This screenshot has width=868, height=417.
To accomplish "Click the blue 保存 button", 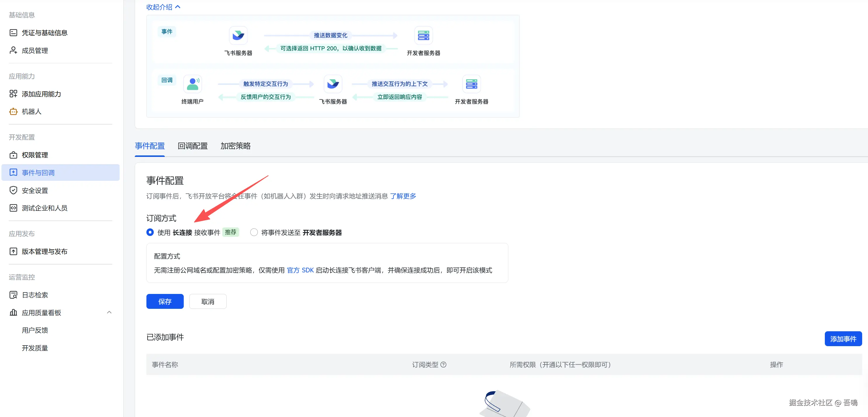I will [165, 302].
